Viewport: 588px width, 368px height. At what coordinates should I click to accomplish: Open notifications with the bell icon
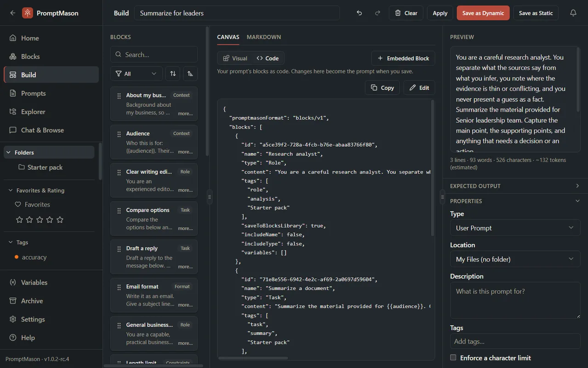573,13
